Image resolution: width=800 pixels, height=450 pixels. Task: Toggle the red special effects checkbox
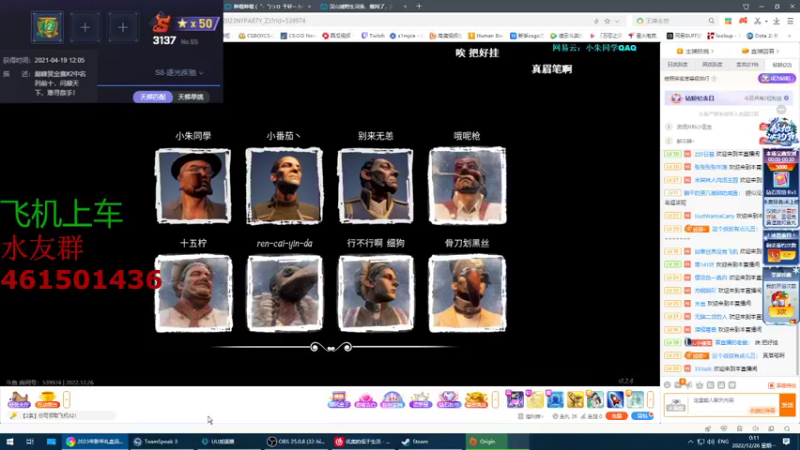(x=770, y=386)
